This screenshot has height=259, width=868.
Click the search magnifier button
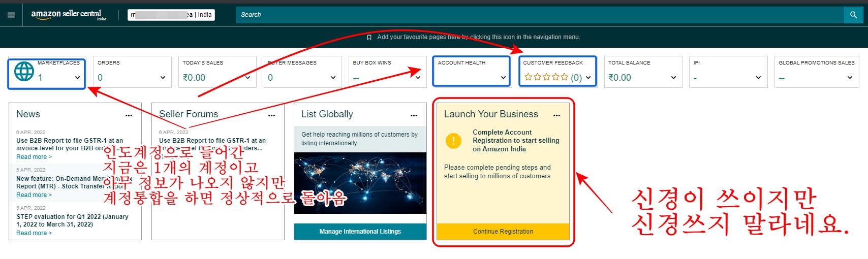coord(853,15)
